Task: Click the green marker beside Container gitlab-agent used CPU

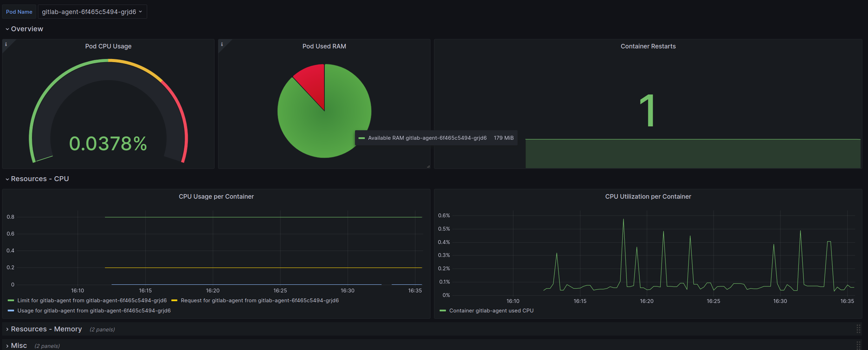Action: [443, 311]
